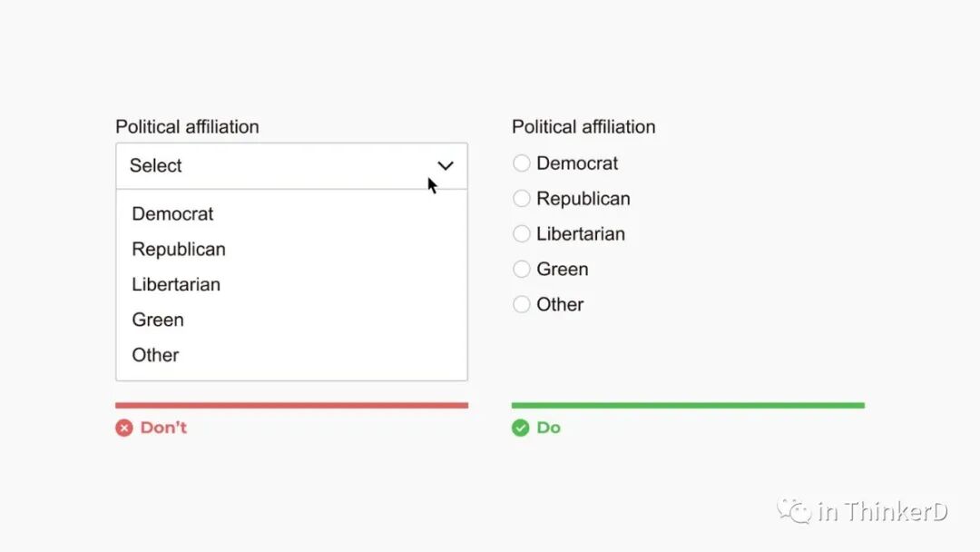
Task: Click the green Do checkmark icon
Action: tap(520, 428)
